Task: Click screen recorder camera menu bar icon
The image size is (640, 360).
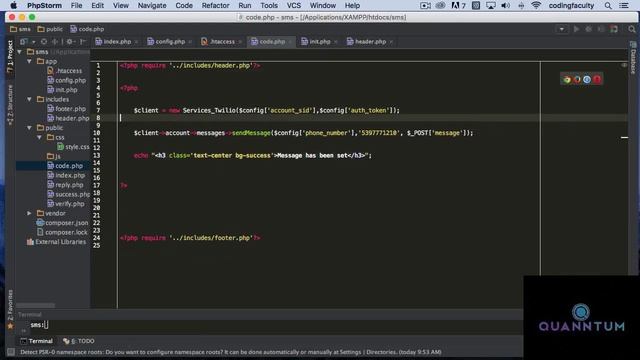Action: click(425, 5)
